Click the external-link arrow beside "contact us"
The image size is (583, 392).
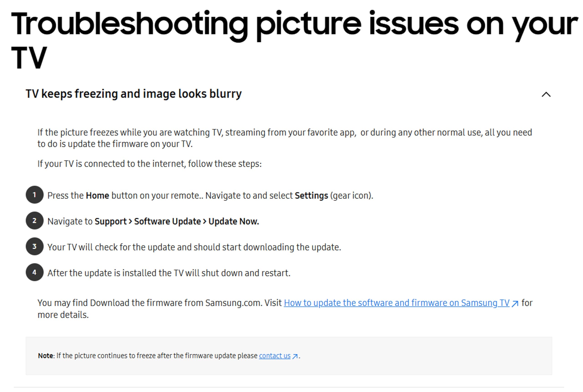(295, 356)
